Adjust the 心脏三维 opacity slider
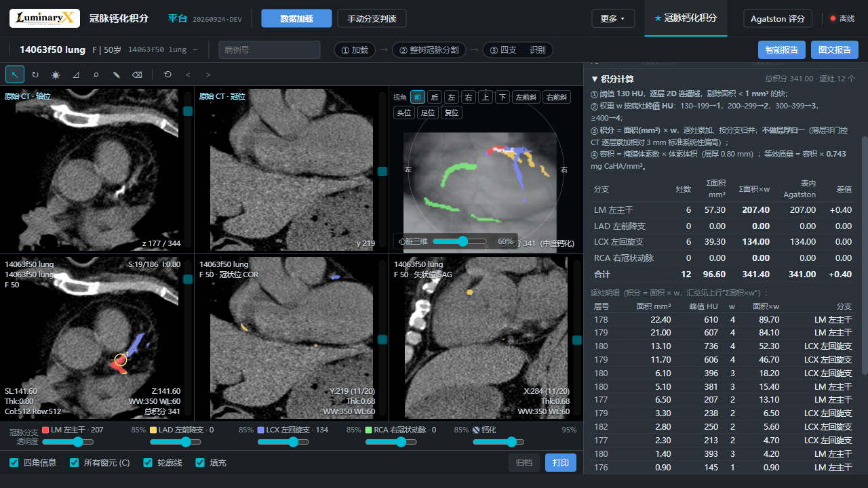 459,241
